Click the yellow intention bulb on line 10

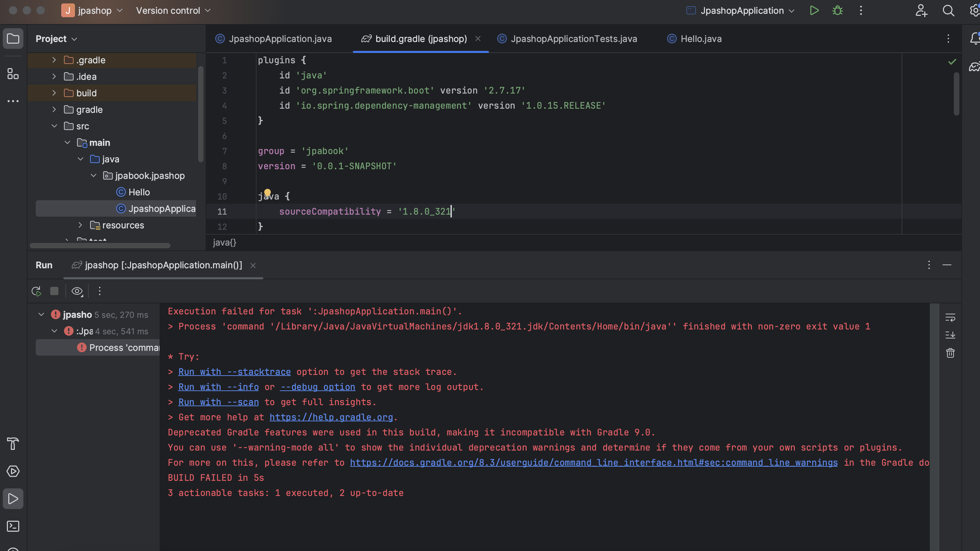[268, 193]
